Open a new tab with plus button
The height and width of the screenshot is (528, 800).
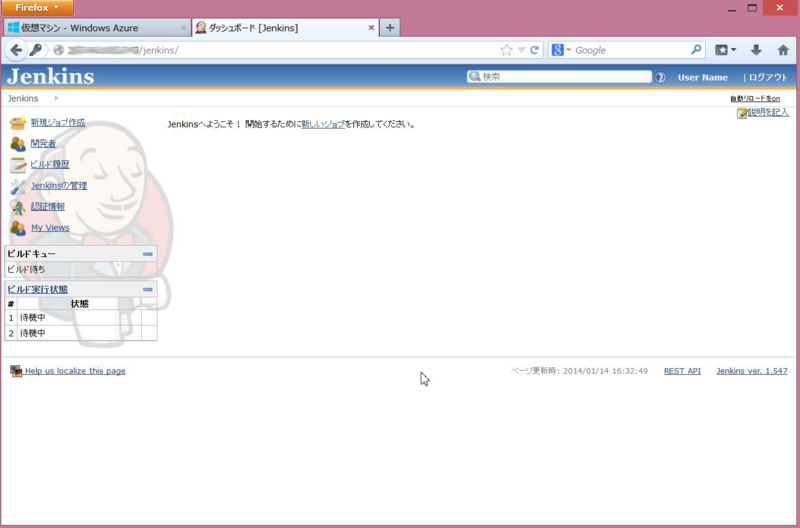coord(390,28)
